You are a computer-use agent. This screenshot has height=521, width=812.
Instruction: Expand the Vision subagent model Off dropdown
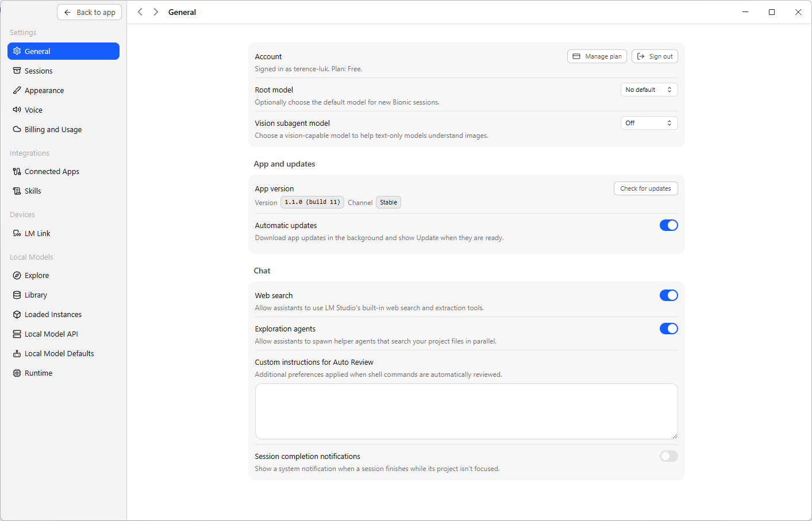tap(649, 123)
